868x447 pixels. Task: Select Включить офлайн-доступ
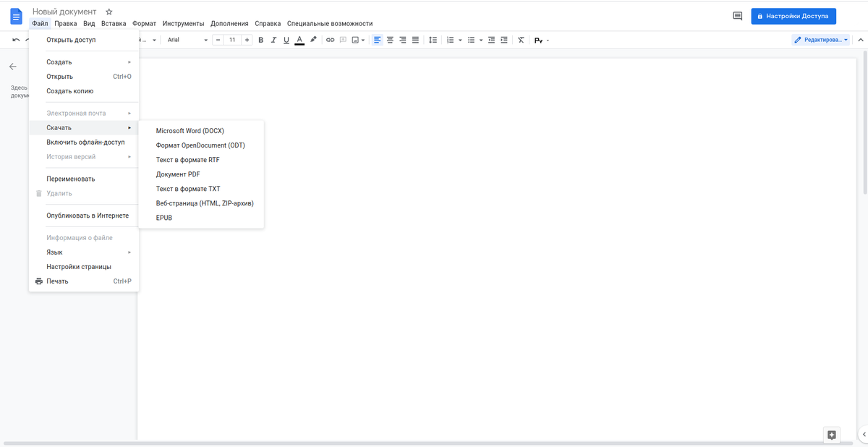point(83,142)
